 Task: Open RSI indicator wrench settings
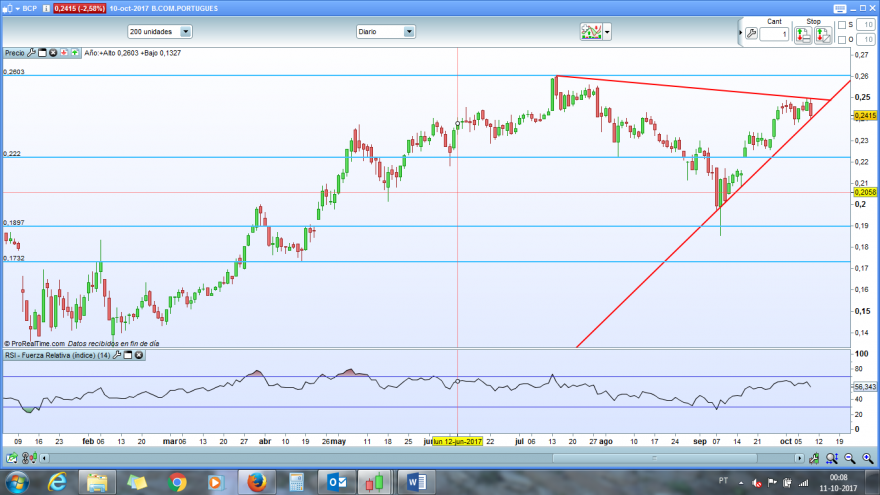[x=117, y=355]
